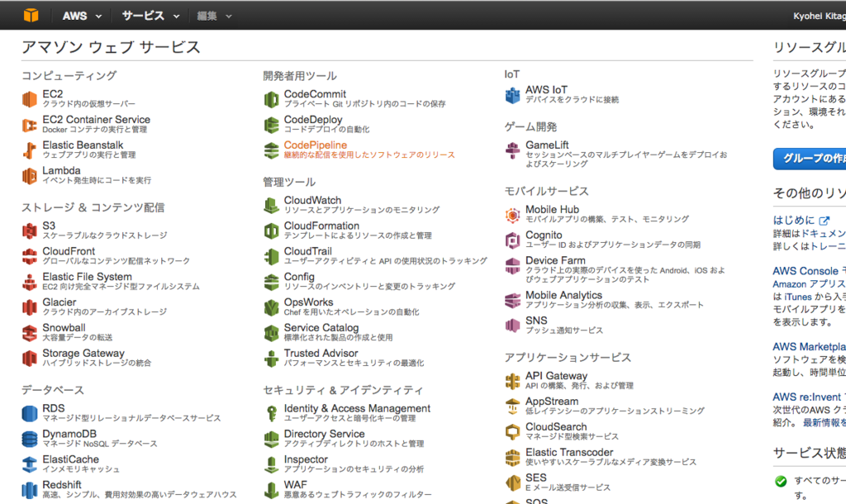
Task: Open the AWS Console mobile app link
Action: coord(809,271)
